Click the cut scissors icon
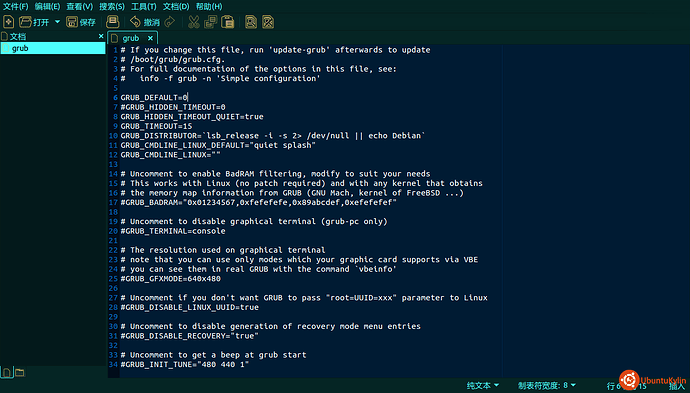The width and height of the screenshot is (690, 393). pos(194,22)
